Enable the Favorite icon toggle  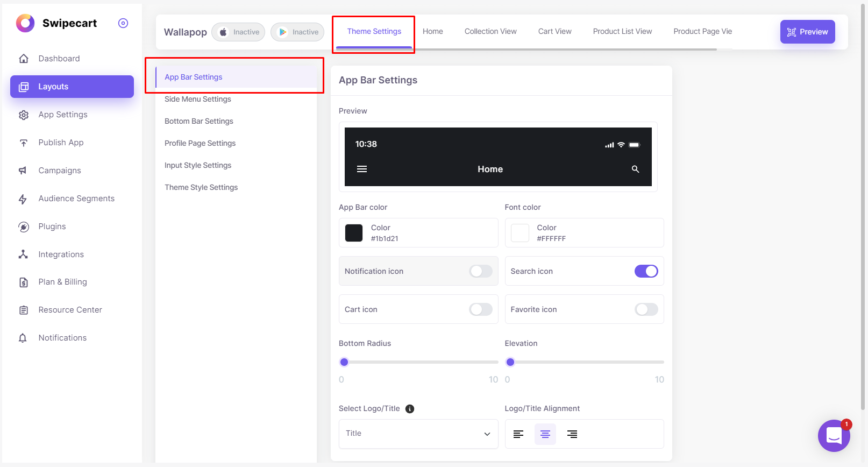click(x=646, y=309)
